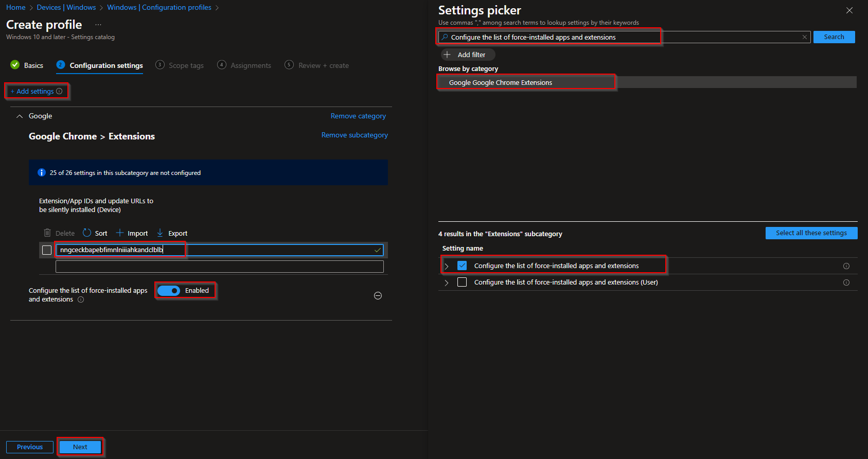Click Remove subcategory link

tap(355, 135)
